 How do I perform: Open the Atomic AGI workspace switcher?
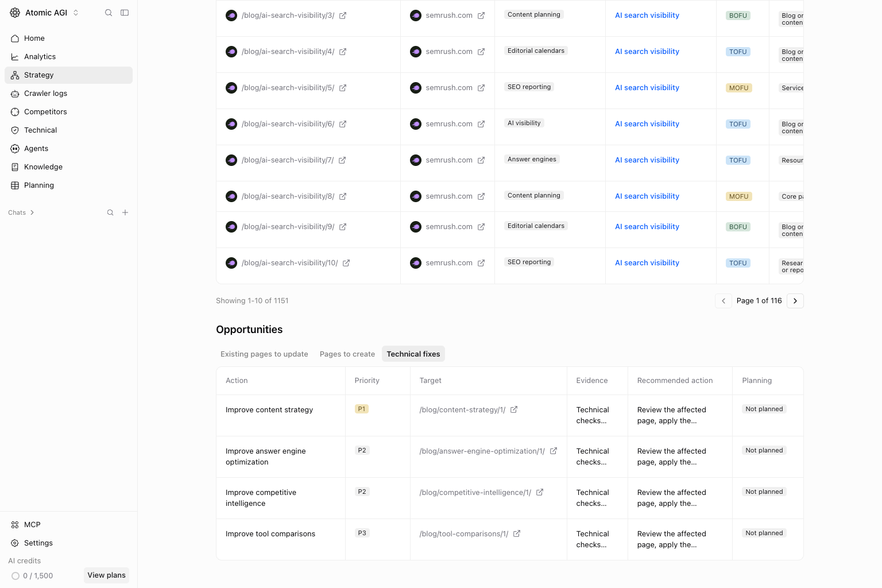click(45, 13)
